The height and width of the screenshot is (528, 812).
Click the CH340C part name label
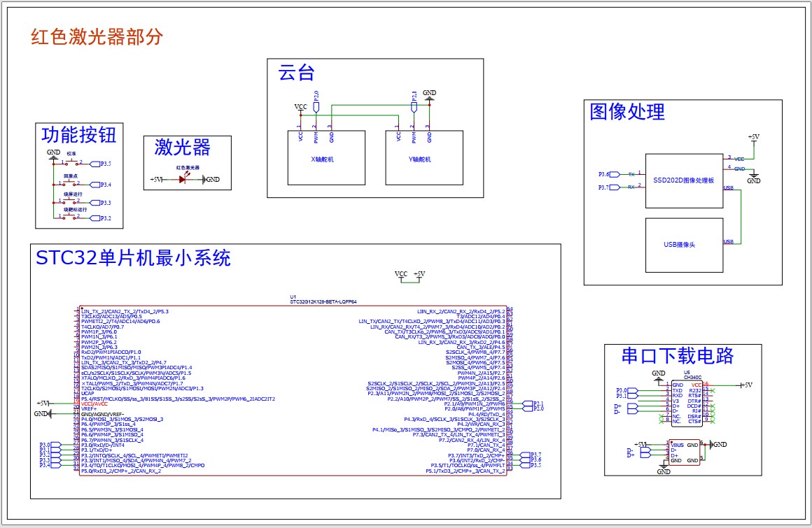(692, 378)
